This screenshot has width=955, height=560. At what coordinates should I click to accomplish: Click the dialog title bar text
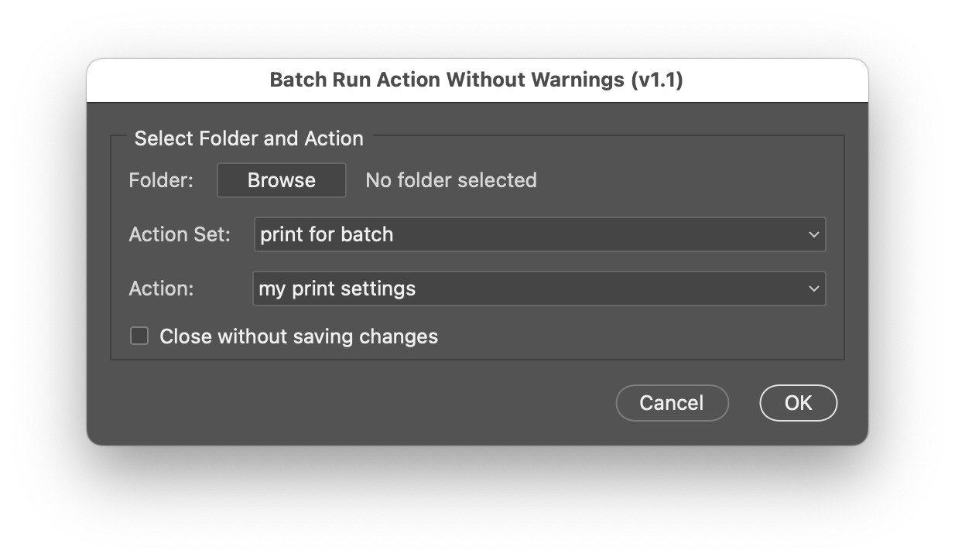pos(477,79)
